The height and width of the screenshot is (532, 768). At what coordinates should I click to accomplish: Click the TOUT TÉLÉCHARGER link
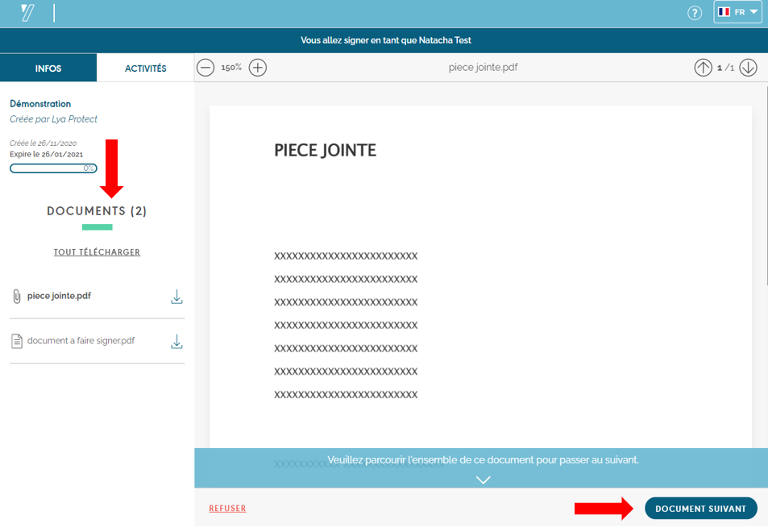tap(97, 252)
